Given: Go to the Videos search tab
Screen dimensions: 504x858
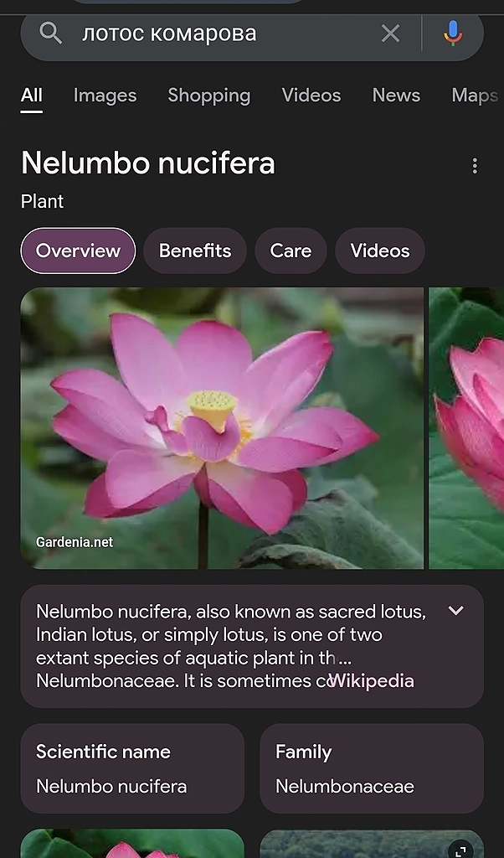Looking at the screenshot, I should pyautogui.click(x=311, y=96).
